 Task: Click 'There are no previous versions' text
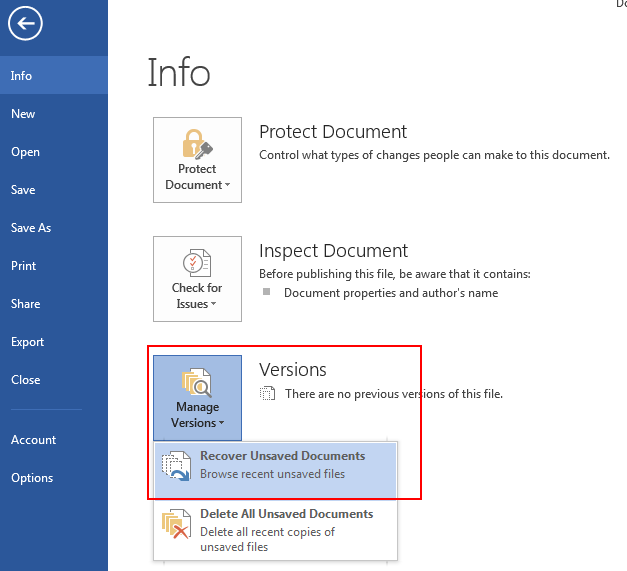coord(393,394)
